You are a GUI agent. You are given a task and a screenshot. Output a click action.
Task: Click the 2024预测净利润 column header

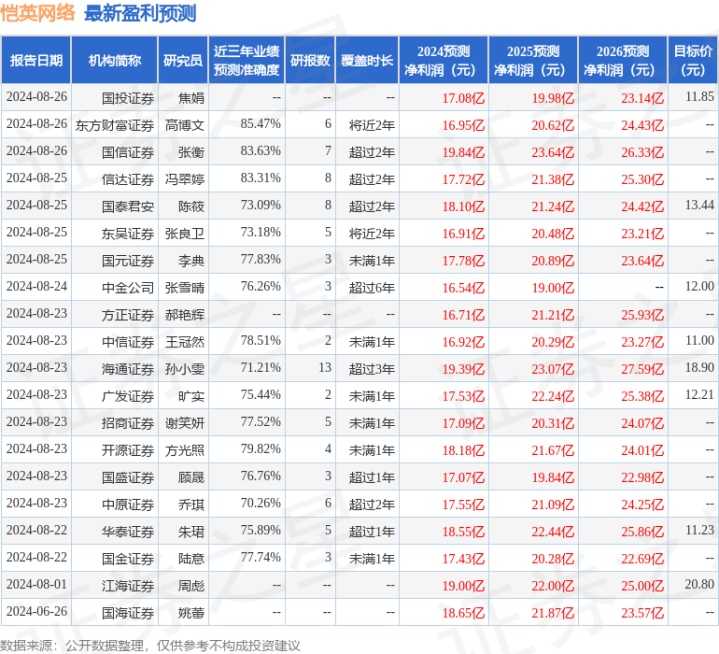click(x=443, y=61)
